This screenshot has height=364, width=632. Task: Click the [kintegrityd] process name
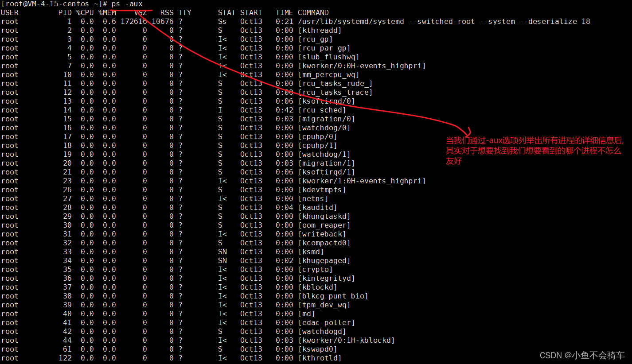(x=327, y=279)
